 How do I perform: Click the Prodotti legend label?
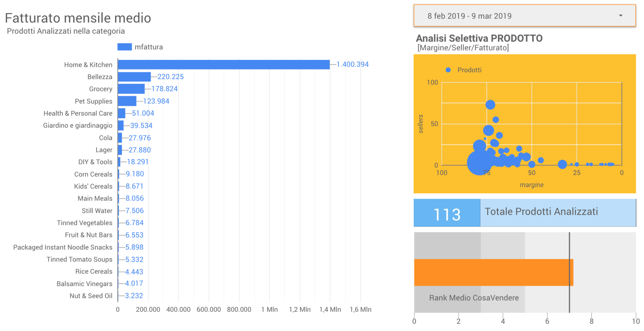point(470,70)
